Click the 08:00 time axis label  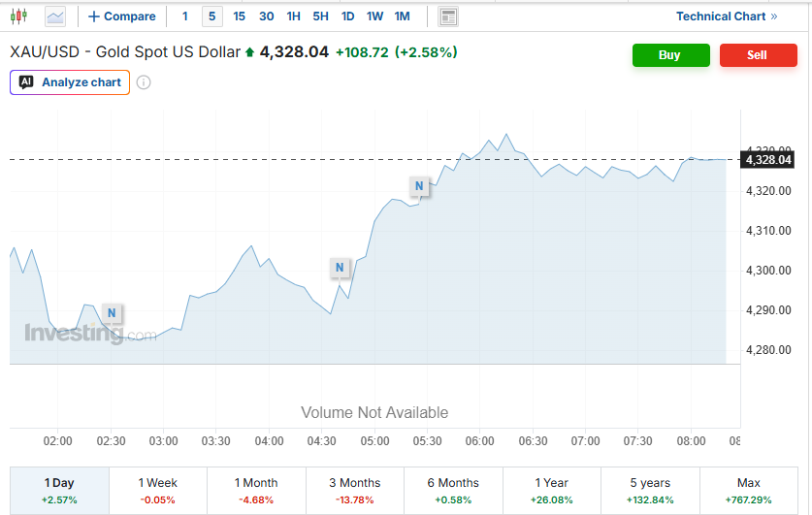692,441
